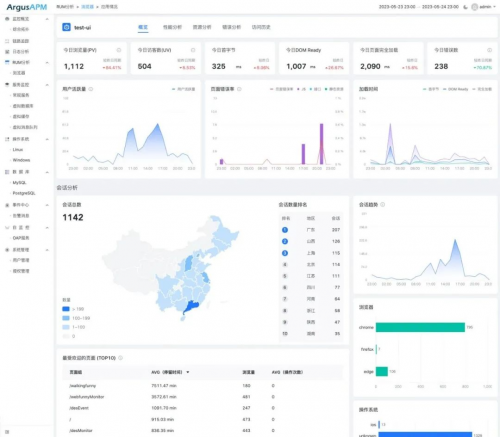The image size is (500, 437).
Task: Click the info icon next to 用户活跃量
Action: click(91, 89)
